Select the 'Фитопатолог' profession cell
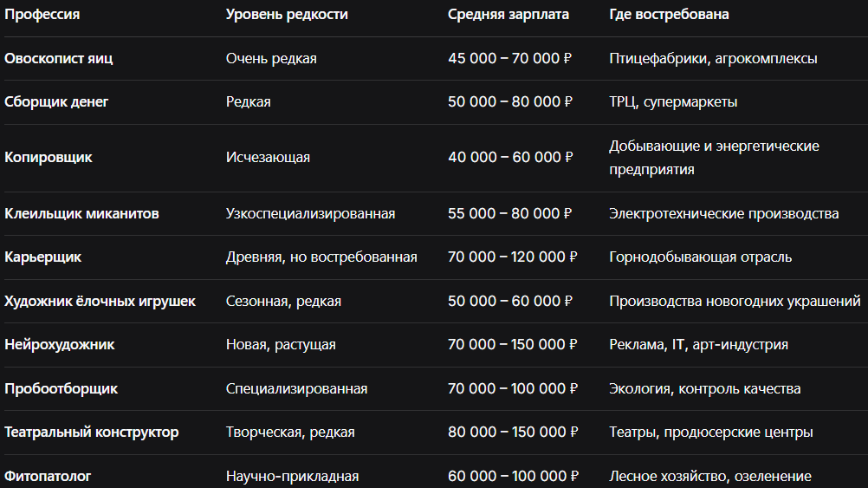The image size is (868, 488). coord(48,477)
